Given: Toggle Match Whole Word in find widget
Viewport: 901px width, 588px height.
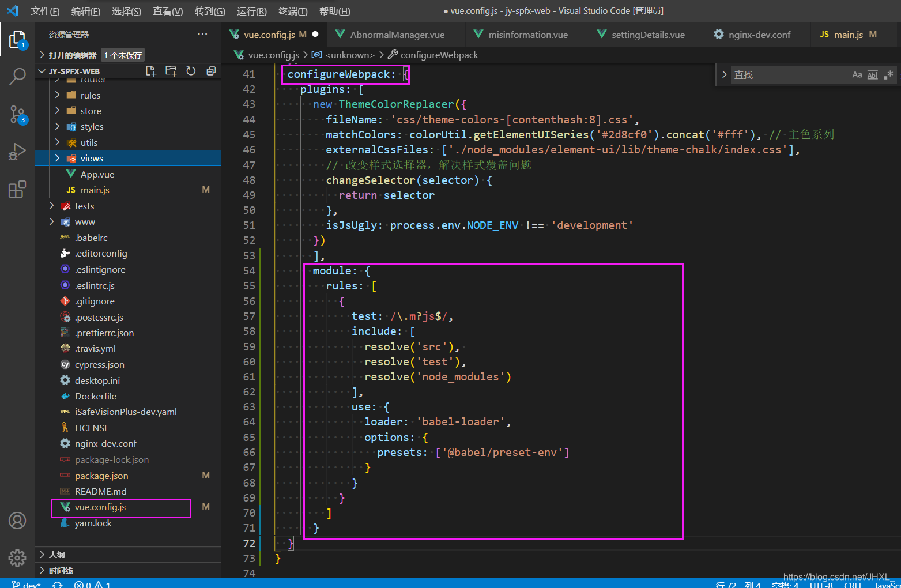Looking at the screenshot, I should pos(873,75).
